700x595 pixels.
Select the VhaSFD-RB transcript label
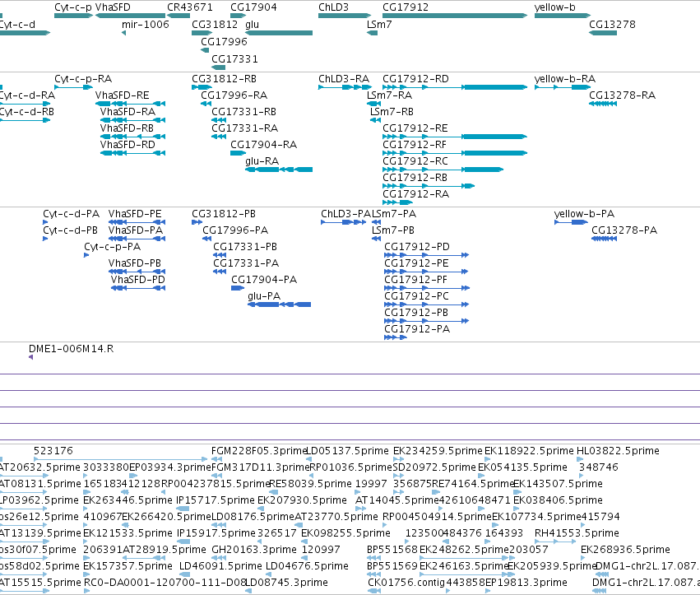[x=127, y=128]
